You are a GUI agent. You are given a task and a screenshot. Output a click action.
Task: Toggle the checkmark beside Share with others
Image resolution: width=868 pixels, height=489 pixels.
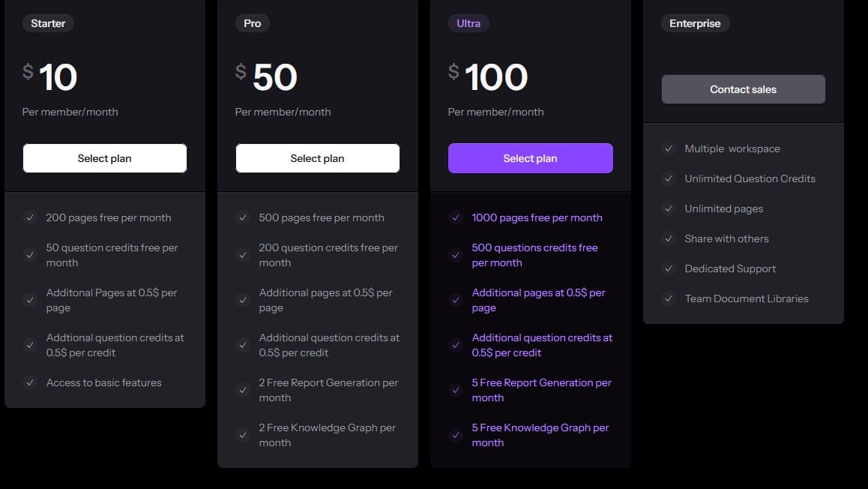668,238
